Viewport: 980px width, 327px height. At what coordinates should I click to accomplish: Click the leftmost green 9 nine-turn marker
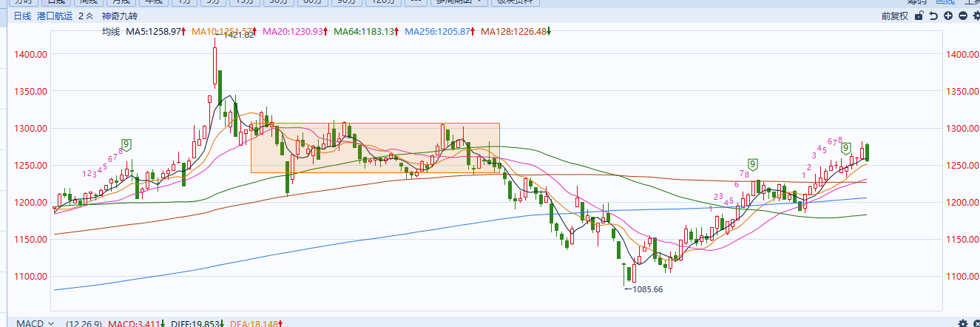coord(126,144)
